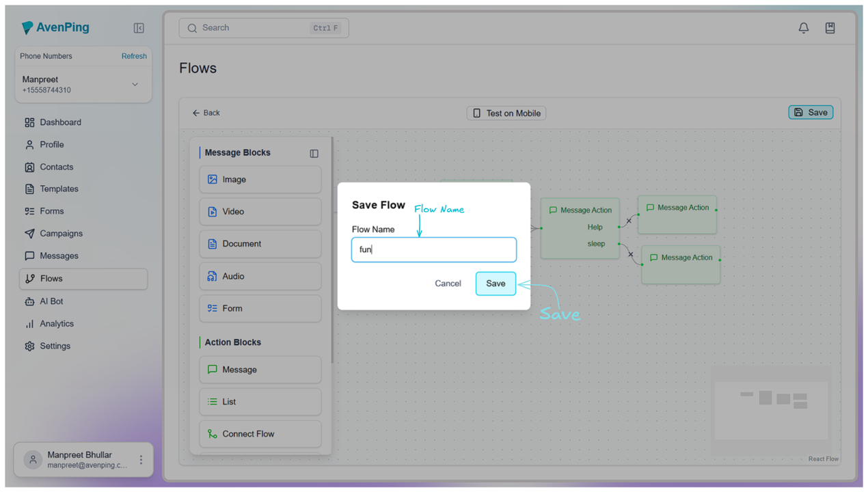The width and height of the screenshot is (868, 492).
Task: Collapse the sidebar with the panel toggle icon
Action: point(139,27)
